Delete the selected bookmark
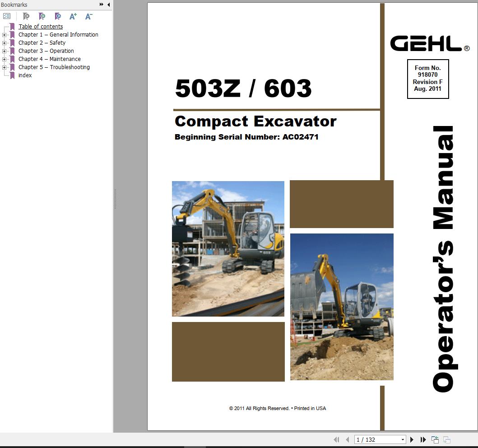Image resolution: width=478 pixels, height=448 pixels. 26,16
